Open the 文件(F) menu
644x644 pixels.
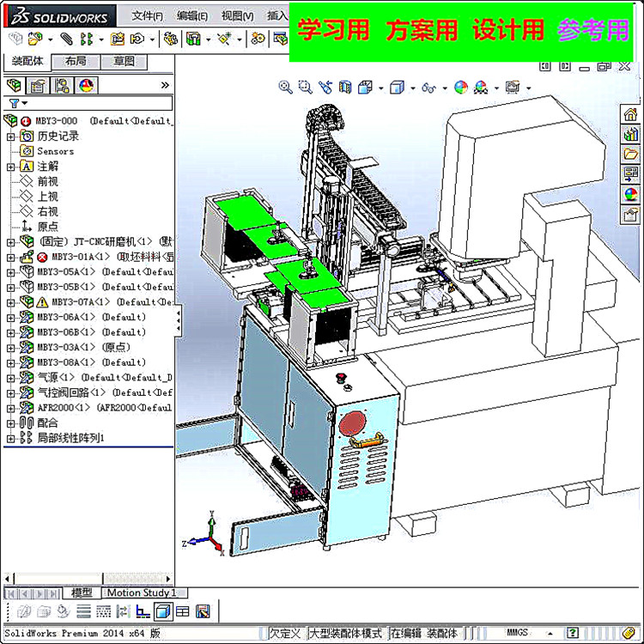(147, 16)
